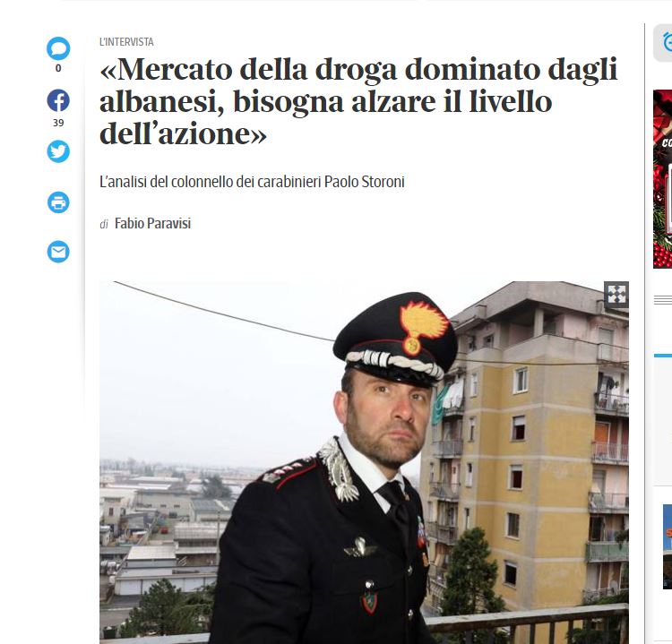Open the comments speech bubble icon
The height and width of the screenshot is (644, 672).
(x=58, y=48)
